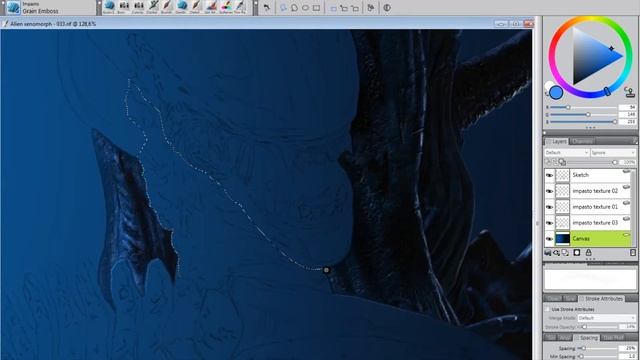This screenshot has width=640, height=360.
Task: Select the sixth recent brush (blue sponge)
Action: (182, 7)
